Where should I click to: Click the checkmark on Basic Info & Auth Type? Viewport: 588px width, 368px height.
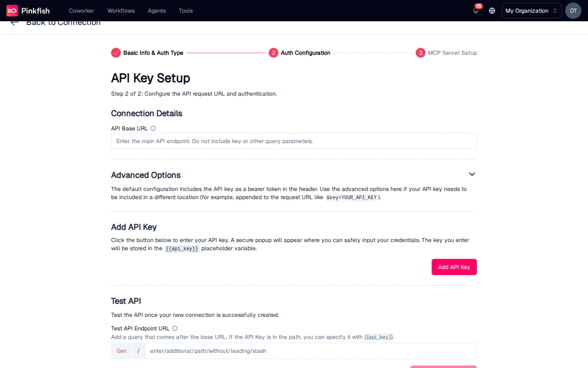pos(116,53)
